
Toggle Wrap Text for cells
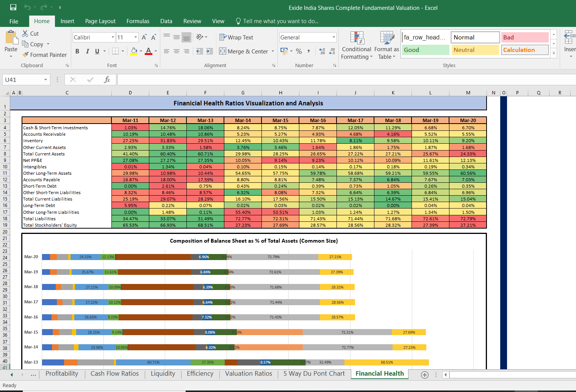pos(236,37)
